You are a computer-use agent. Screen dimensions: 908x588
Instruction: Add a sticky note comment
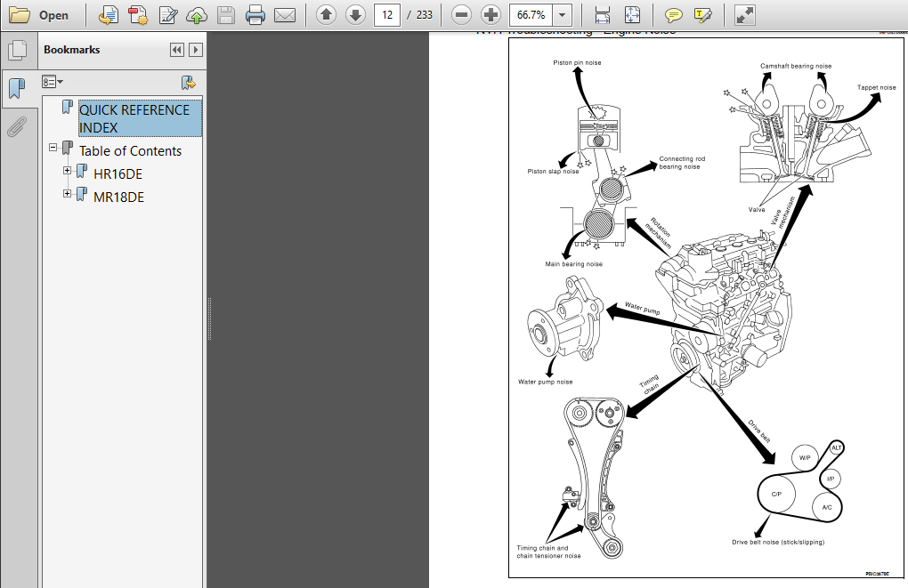673,15
